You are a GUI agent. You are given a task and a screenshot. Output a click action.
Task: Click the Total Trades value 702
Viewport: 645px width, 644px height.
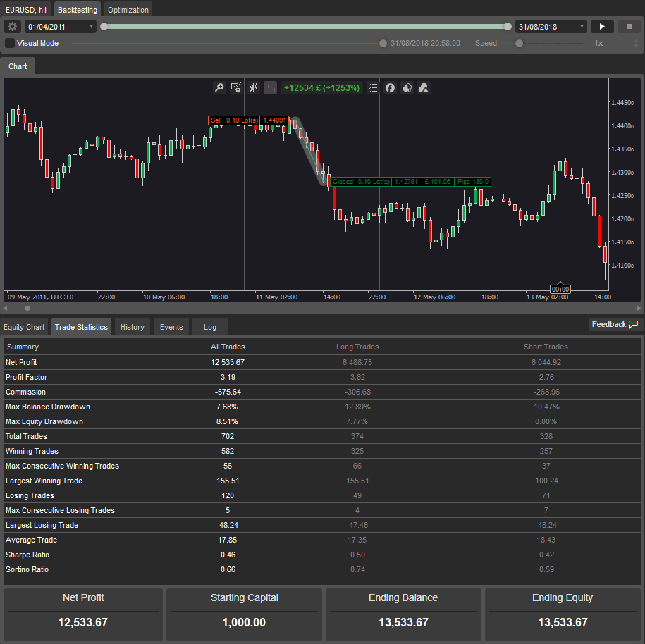point(228,436)
